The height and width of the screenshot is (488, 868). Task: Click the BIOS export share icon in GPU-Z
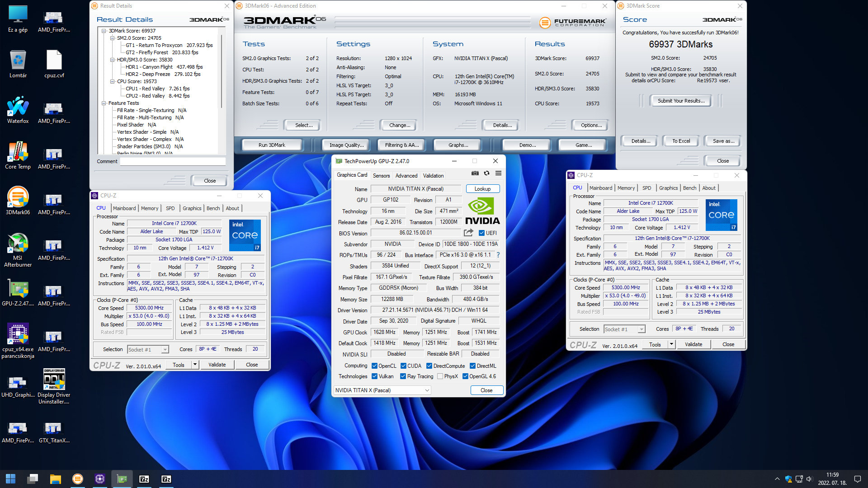click(468, 233)
